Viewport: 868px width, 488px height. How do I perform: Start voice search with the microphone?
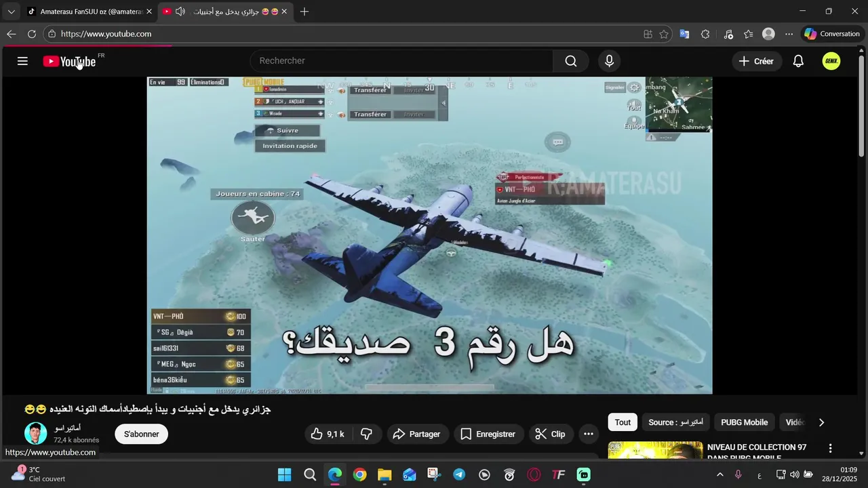point(609,61)
